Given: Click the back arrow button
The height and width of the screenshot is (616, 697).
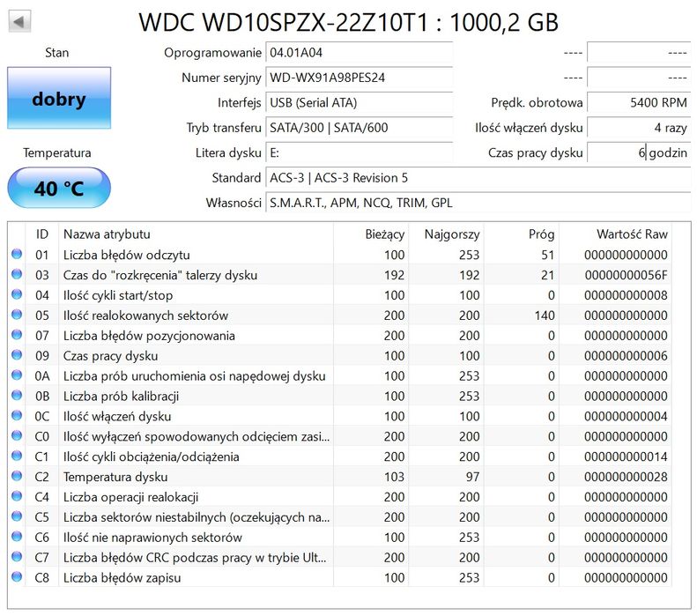Looking at the screenshot, I should pos(19,21).
